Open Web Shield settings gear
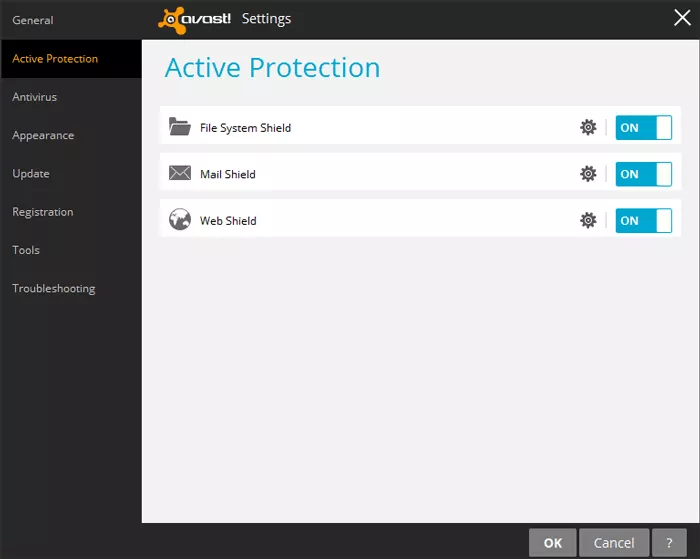 tap(588, 220)
